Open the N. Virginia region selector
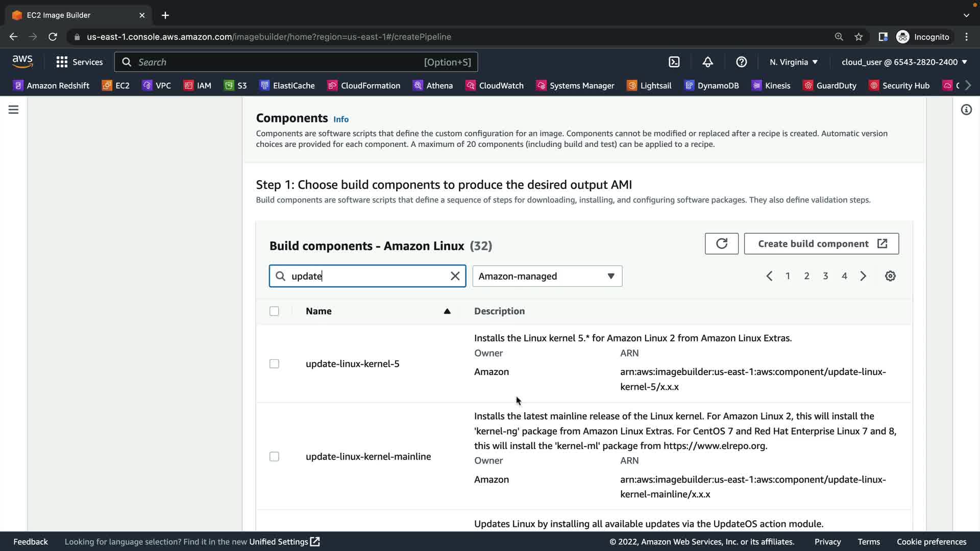This screenshot has height=551, width=980. point(793,62)
